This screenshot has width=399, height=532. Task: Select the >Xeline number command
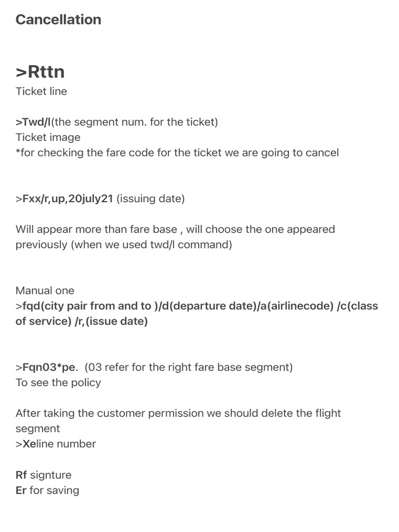tap(56, 444)
